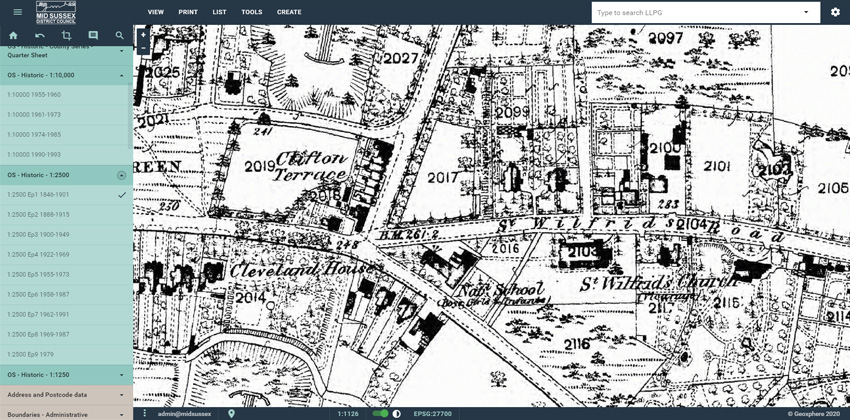Enable layer 1:2500 Ep7 1962-1991
Viewport: 850px width, 420px height.
[66, 314]
